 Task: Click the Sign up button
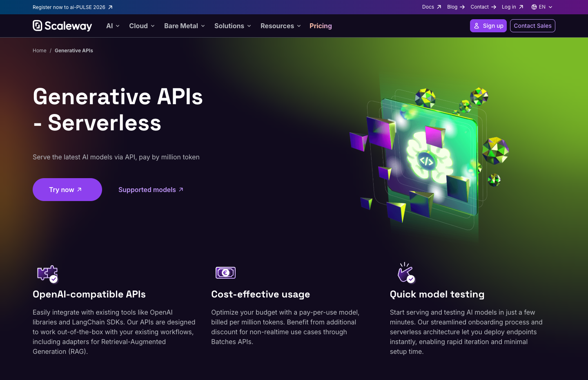point(488,26)
